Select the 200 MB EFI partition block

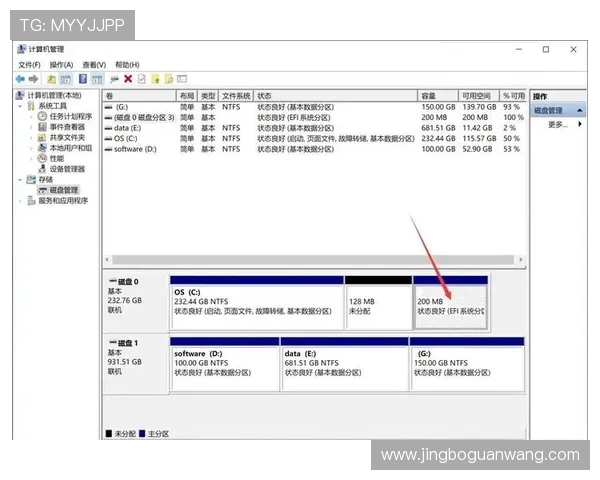(x=450, y=302)
